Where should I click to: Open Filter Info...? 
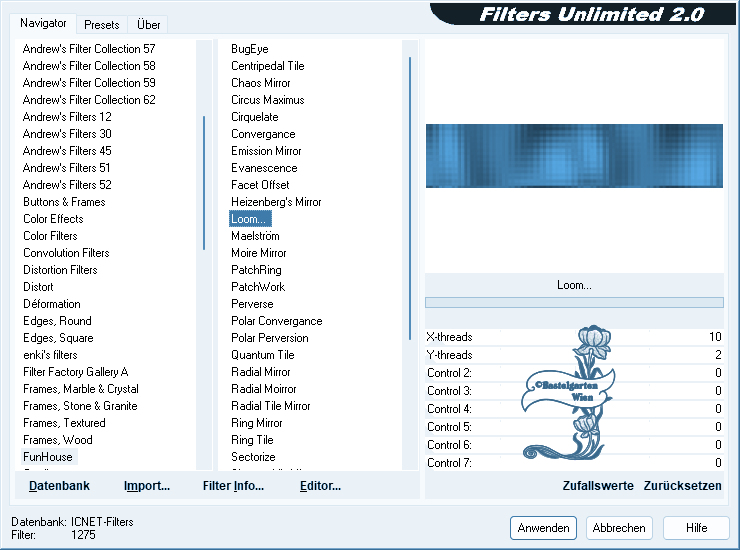coord(233,486)
